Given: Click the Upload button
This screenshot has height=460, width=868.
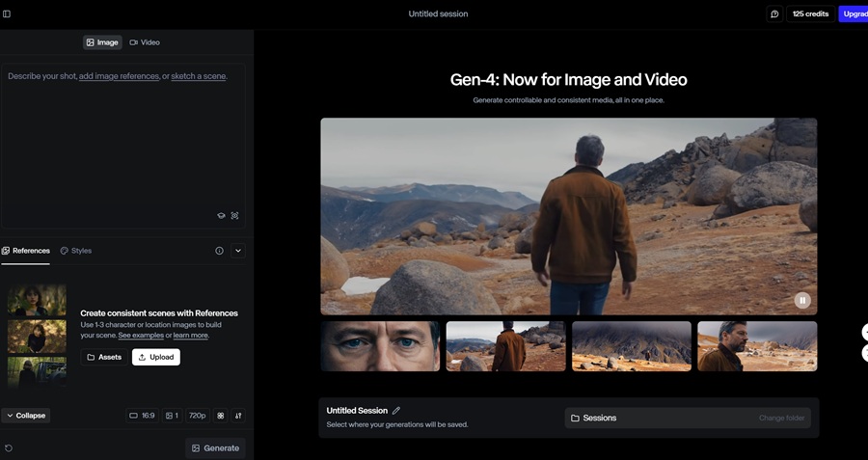Looking at the screenshot, I should tap(156, 357).
